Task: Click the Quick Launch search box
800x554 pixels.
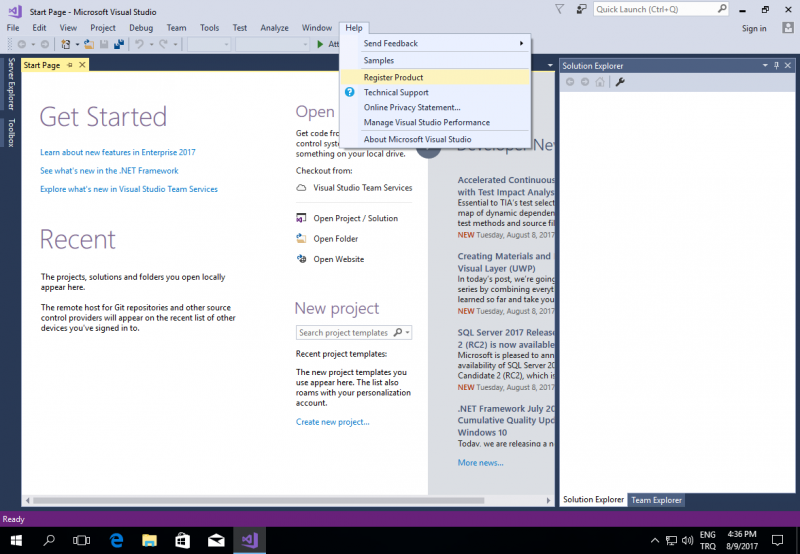Action: click(660, 9)
